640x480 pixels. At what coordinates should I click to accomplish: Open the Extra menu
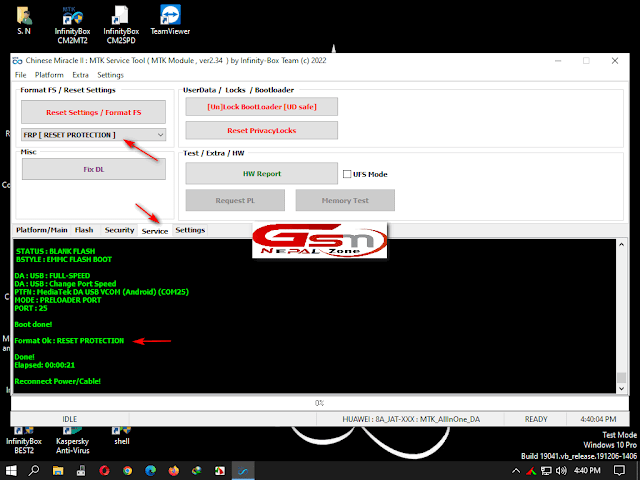click(x=80, y=75)
